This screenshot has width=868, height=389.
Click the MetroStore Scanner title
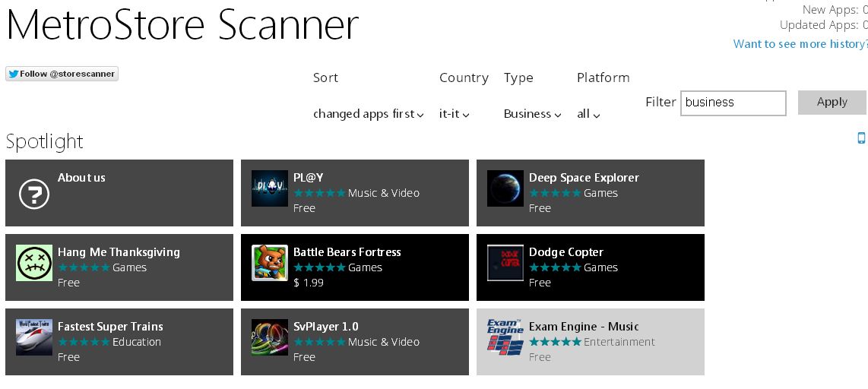click(182, 25)
